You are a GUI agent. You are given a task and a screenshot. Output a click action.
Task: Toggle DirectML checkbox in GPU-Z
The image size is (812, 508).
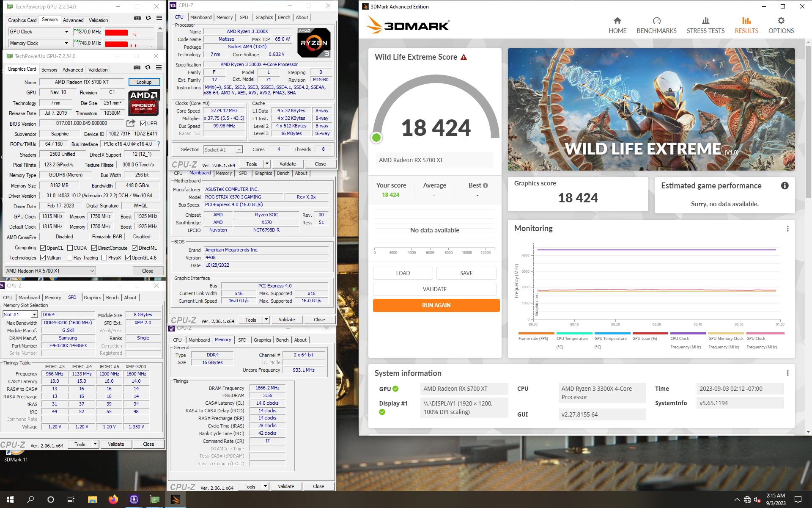point(134,248)
